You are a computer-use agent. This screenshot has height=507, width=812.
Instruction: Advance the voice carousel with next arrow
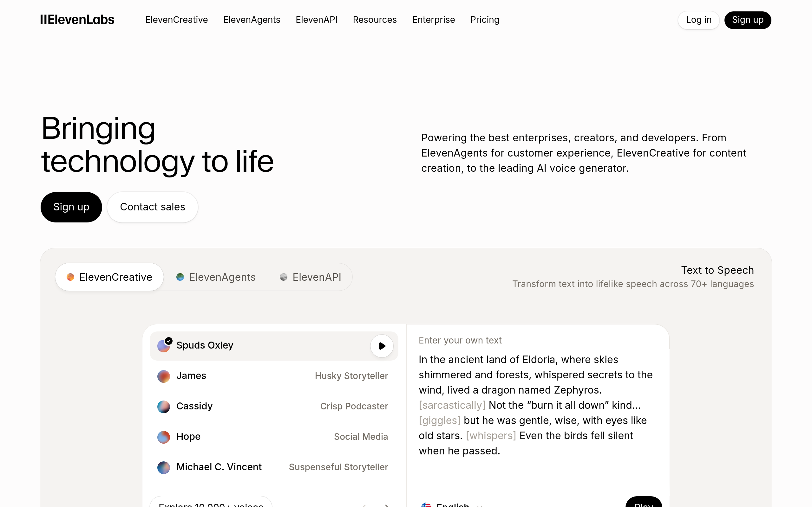coord(387,505)
